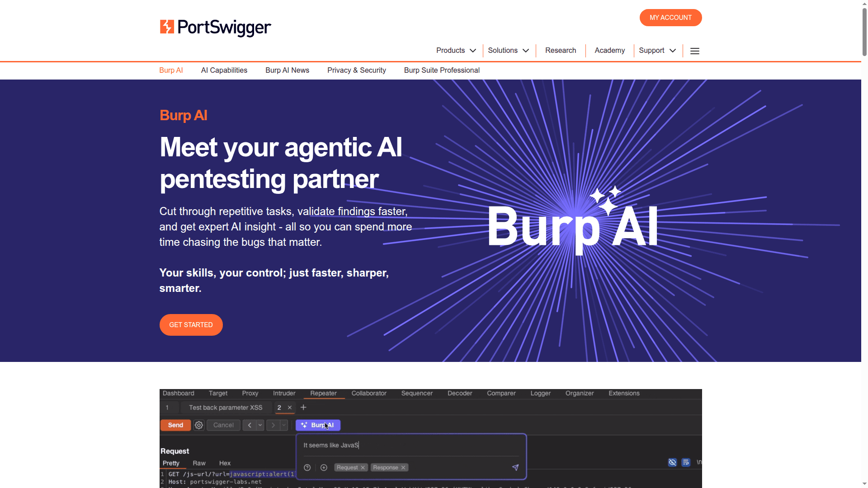The width and height of the screenshot is (868, 488).
Task: Select the paper plane icon to send the AI prompt
Action: (x=515, y=468)
